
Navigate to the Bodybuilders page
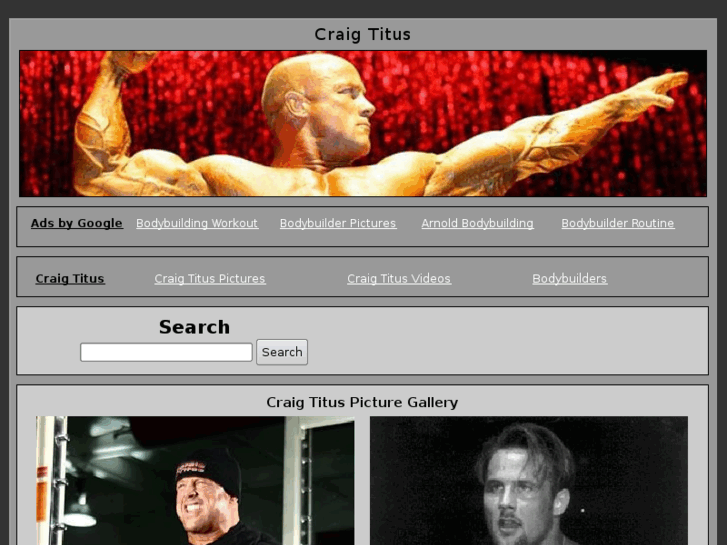tap(569, 278)
